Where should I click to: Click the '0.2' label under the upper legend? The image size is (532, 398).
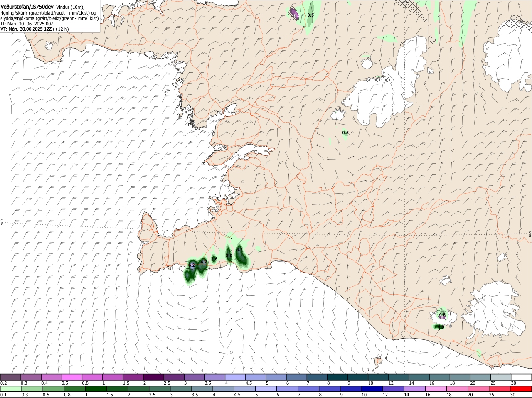click(x=3, y=383)
